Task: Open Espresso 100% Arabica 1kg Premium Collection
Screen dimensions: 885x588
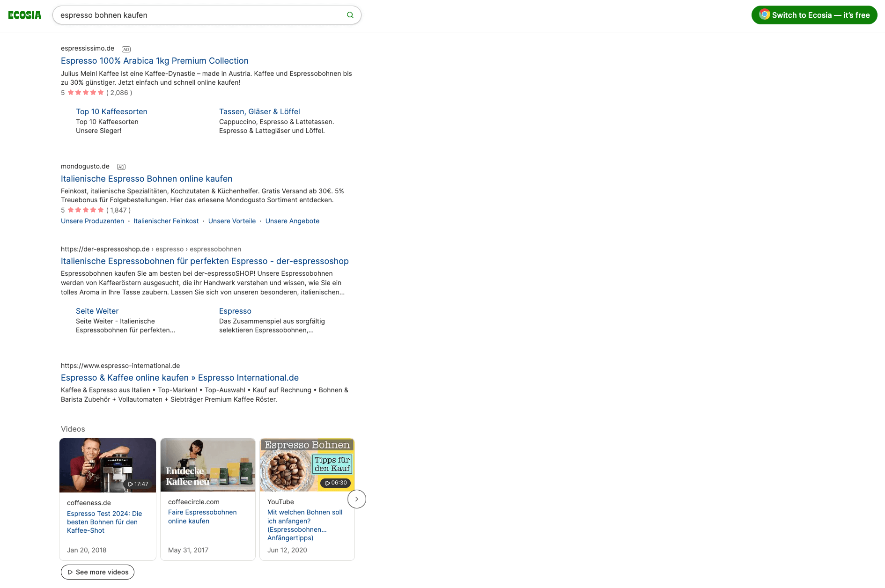Action: (155, 60)
